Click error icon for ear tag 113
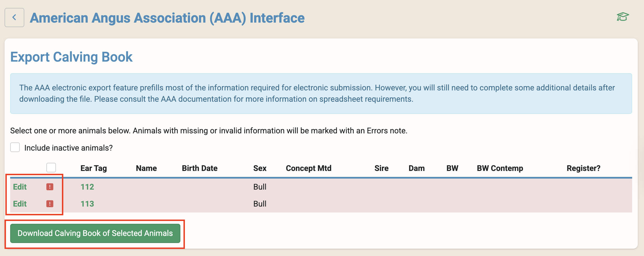The width and height of the screenshot is (644, 256). pyautogui.click(x=50, y=204)
